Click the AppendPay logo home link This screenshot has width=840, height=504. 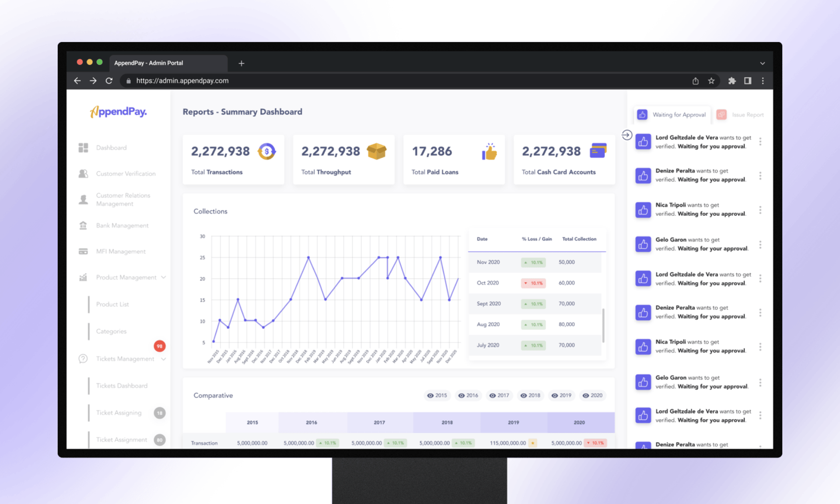click(118, 112)
